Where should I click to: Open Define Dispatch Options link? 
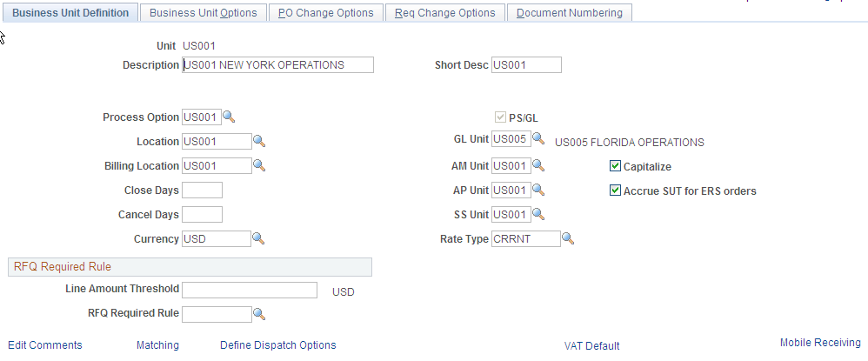coord(278,345)
